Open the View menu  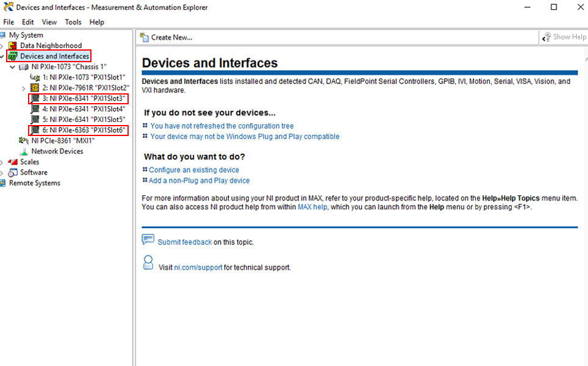pyautogui.click(x=49, y=22)
